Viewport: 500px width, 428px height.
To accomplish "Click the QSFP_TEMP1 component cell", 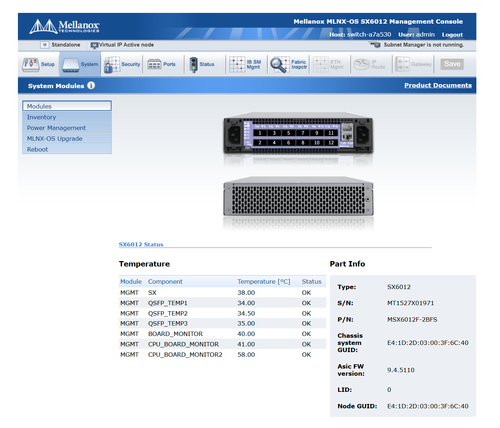I will point(168,303).
